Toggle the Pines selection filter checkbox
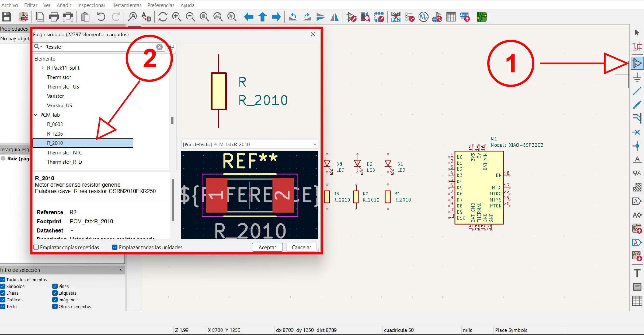The height and width of the screenshot is (335, 644). point(55,286)
